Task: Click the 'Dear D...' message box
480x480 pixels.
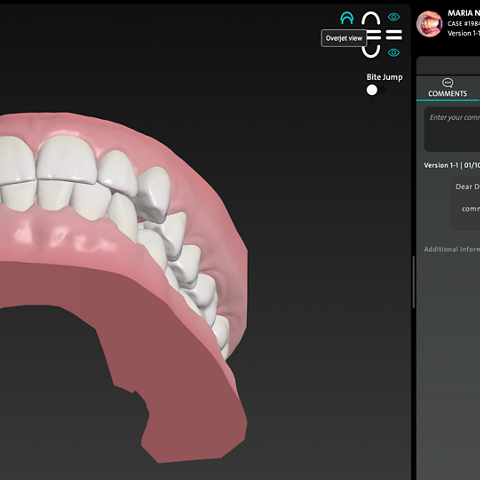Action: [x=465, y=203]
